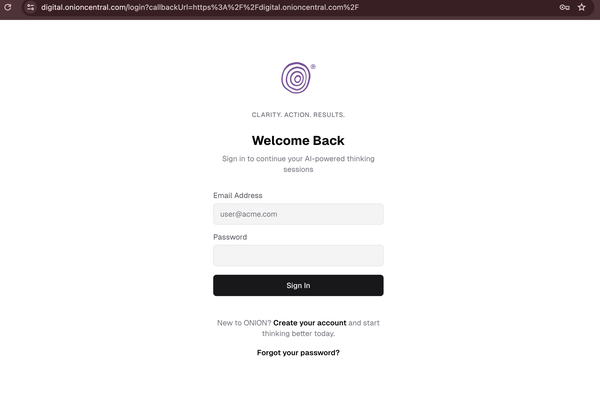Click the Welcome Back heading
This screenshot has height=400, width=600.
(298, 141)
